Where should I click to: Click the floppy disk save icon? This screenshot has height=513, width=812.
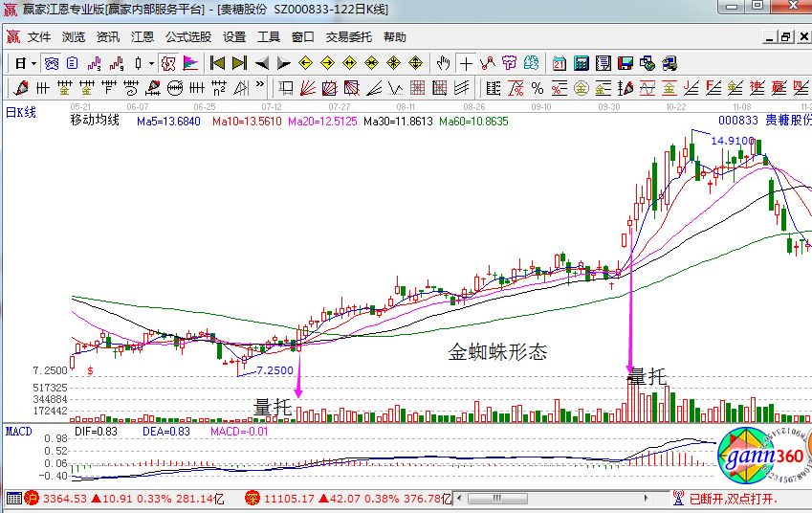[626, 63]
